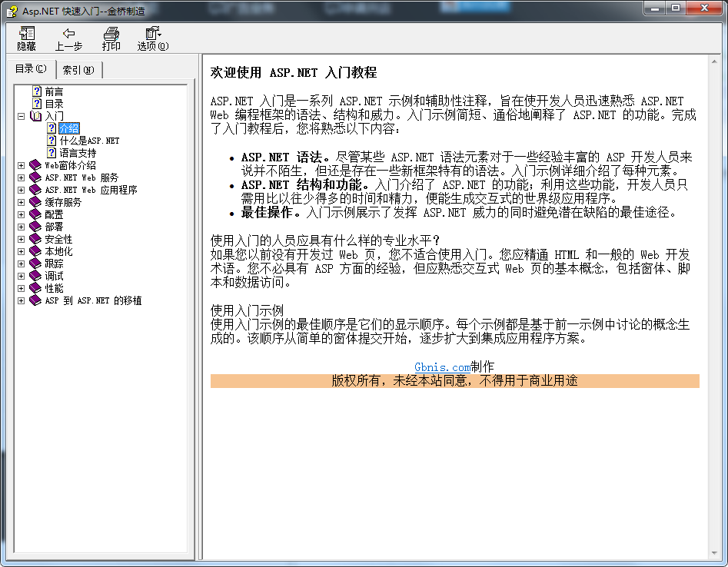Click the question mark icon beside 前言
Viewport: 728px width, 567px height.
37,91
